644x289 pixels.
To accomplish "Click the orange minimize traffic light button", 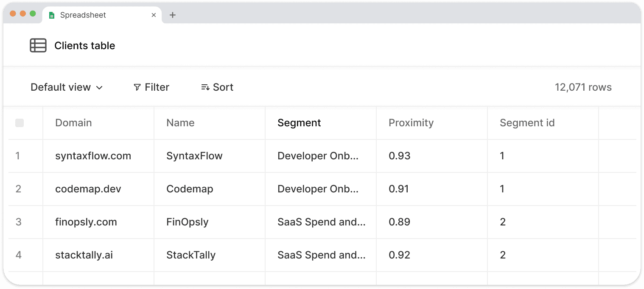I will pyautogui.click(x=23, y=13).
